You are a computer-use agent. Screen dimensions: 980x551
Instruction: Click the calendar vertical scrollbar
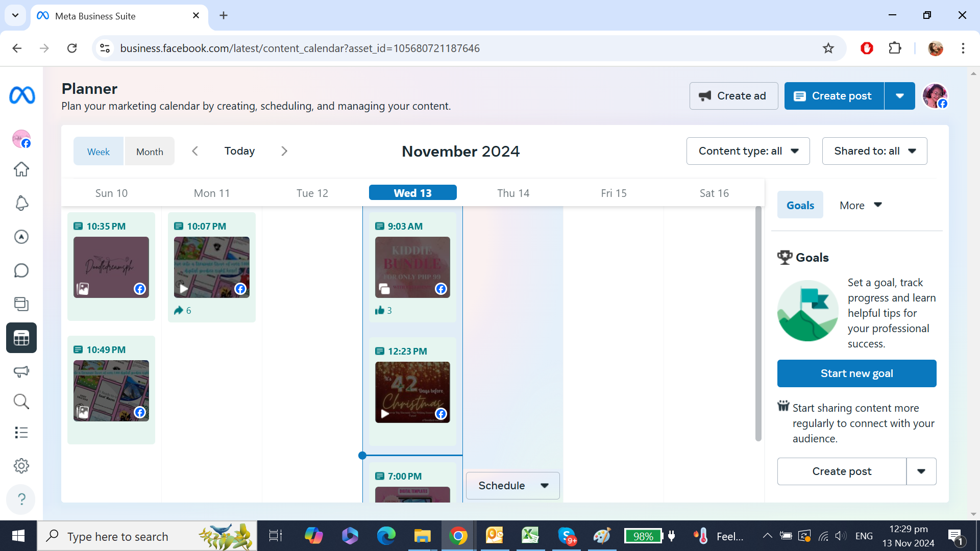758,324
